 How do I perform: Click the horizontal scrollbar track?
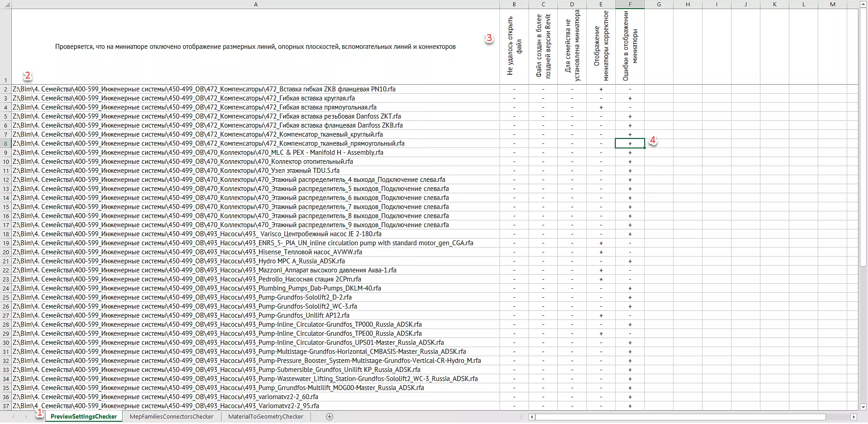836,417
